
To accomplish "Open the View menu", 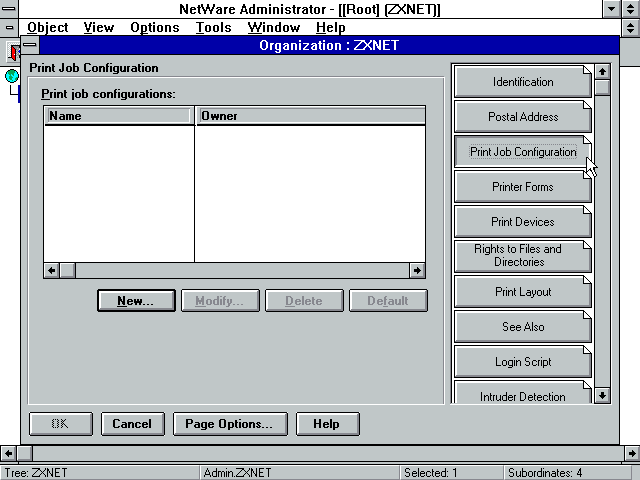I will point(99,27).
